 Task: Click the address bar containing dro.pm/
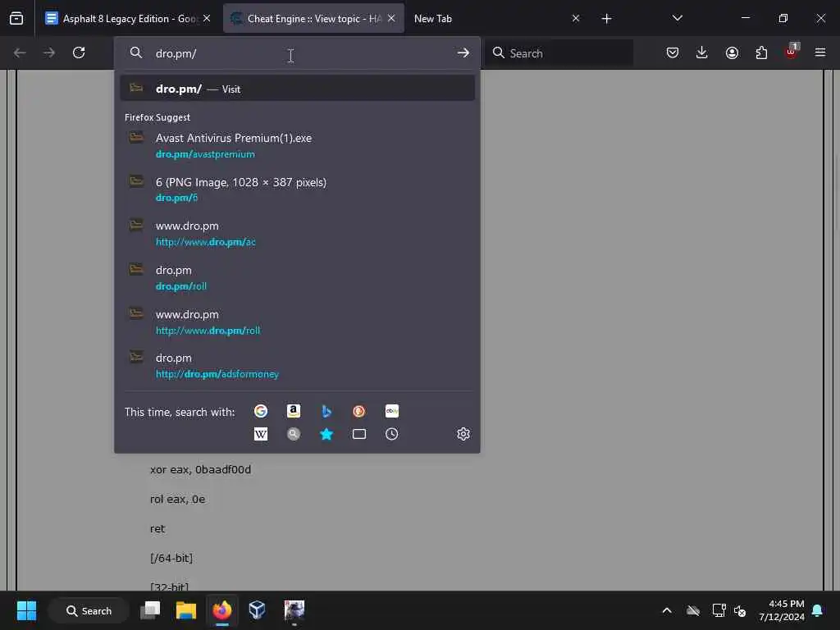(x=297, y=53)
